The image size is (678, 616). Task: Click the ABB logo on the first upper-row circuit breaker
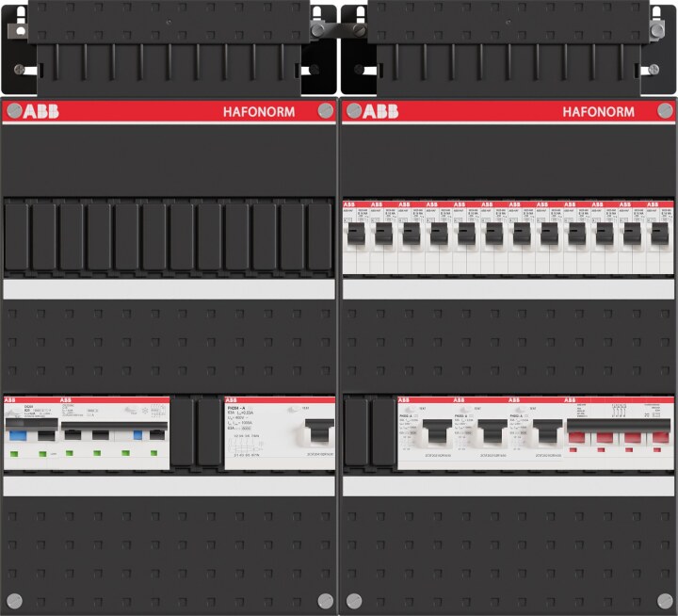tap(349, 204)
